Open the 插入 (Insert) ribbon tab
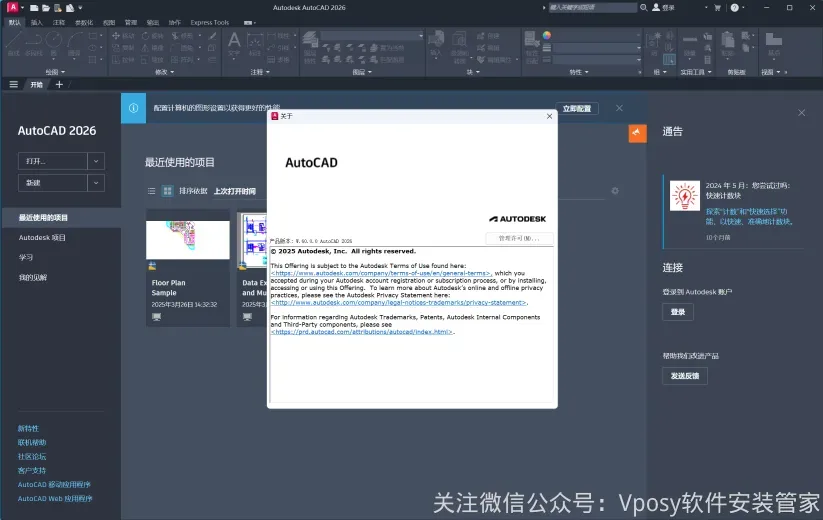Viewport: 823px width, 520px height. click(x=37, y=23)
